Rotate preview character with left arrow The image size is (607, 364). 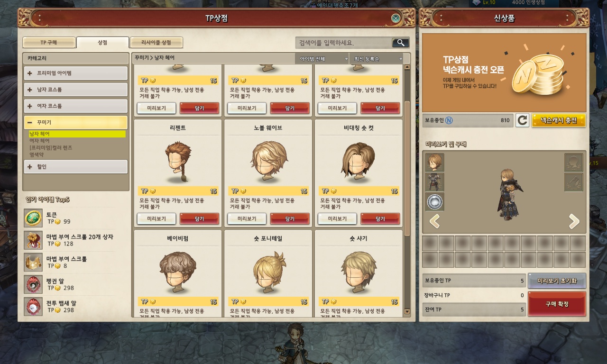(434, 221)
